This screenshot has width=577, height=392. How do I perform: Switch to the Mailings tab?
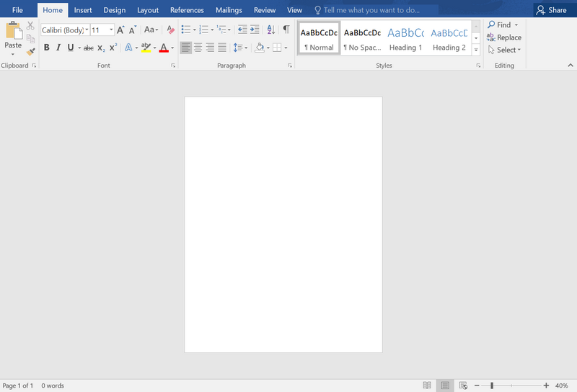click(229, 10)
